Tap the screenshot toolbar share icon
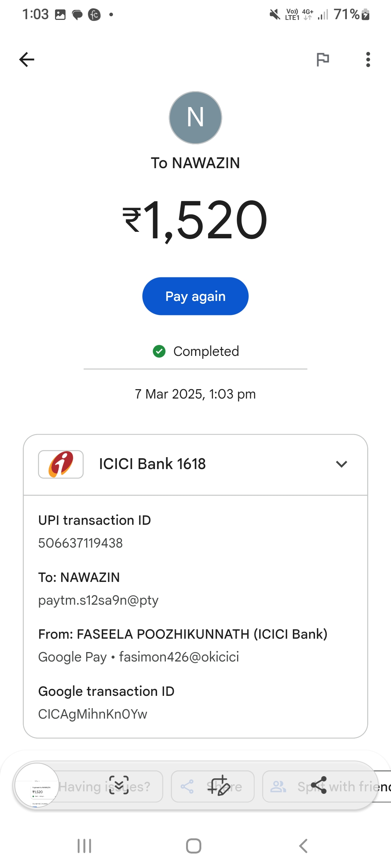This screenshot has height=868, width=391. pos(319,785)
